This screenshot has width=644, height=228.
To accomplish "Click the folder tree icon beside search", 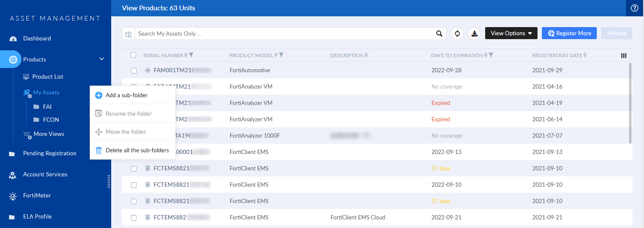I will [x=128, y=34].
